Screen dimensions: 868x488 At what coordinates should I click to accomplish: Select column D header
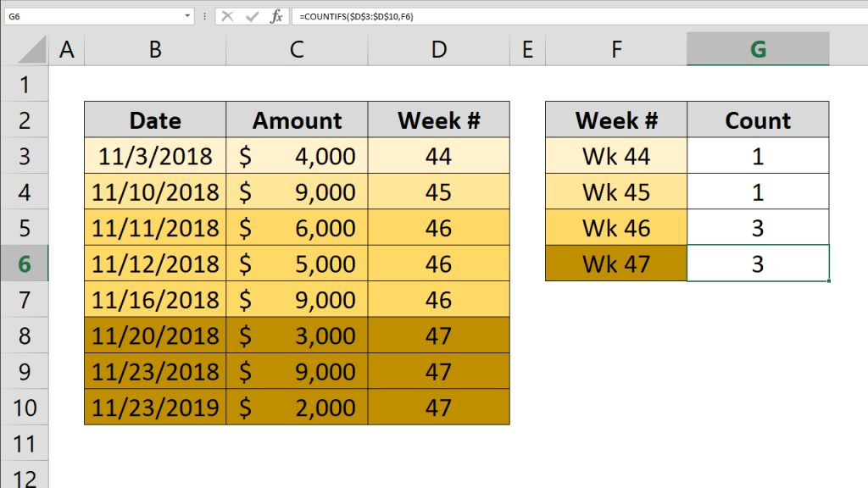[438, 48]
